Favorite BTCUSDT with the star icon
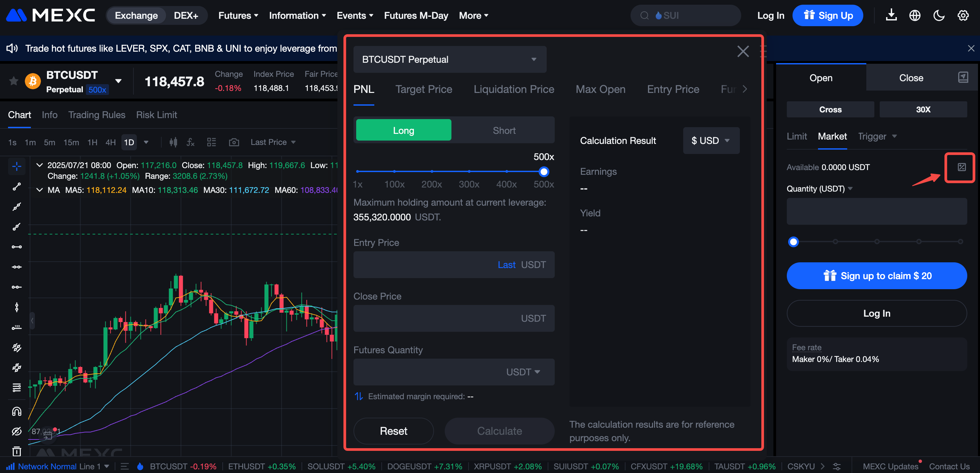 tap(14, 81)
